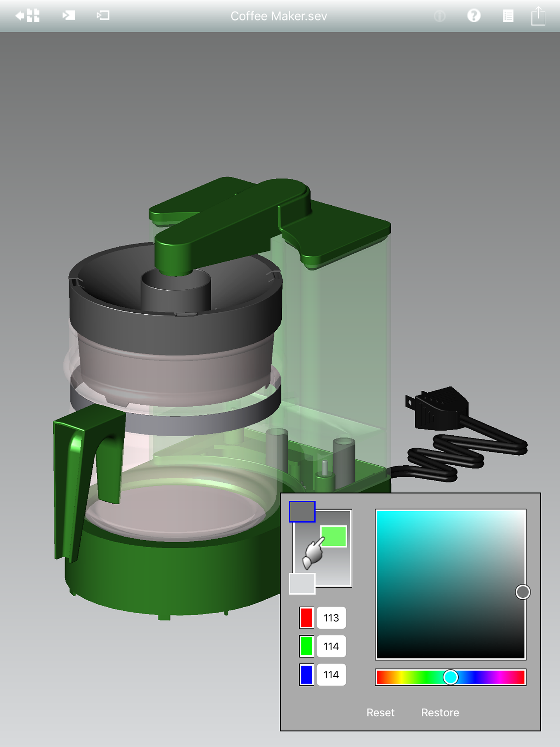Click the saturation square gray handle
Image resolution: width=560 pixels, height=747 pixels.
523,592
